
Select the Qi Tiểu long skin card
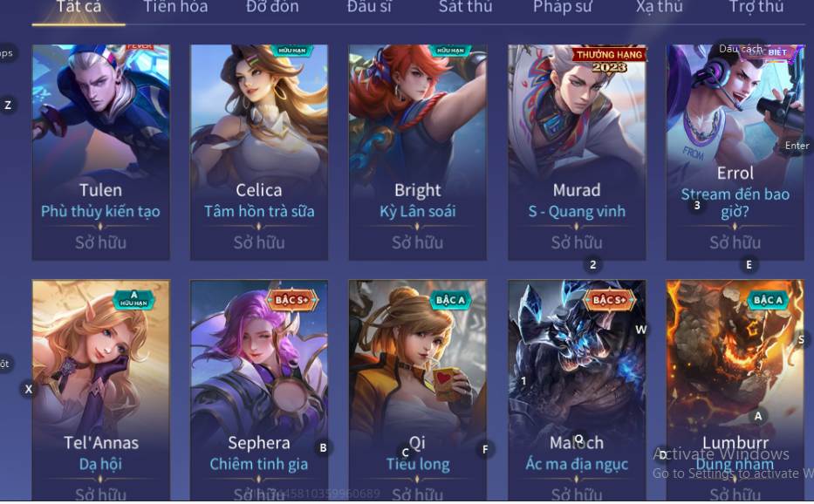point(417,391)
